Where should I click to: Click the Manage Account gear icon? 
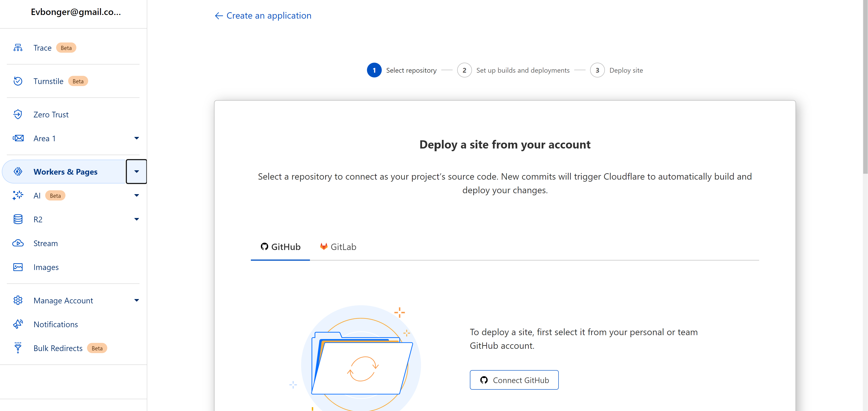(x=18, y=300)
